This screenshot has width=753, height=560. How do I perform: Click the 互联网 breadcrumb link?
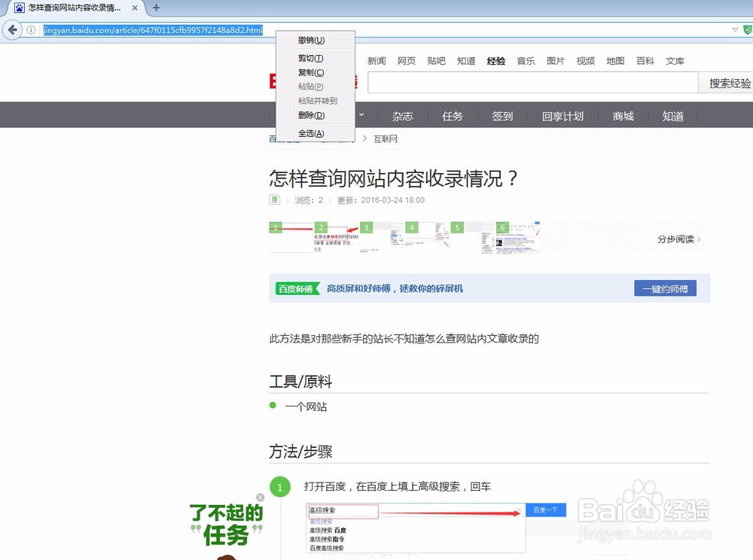click(x=386, y=139)
